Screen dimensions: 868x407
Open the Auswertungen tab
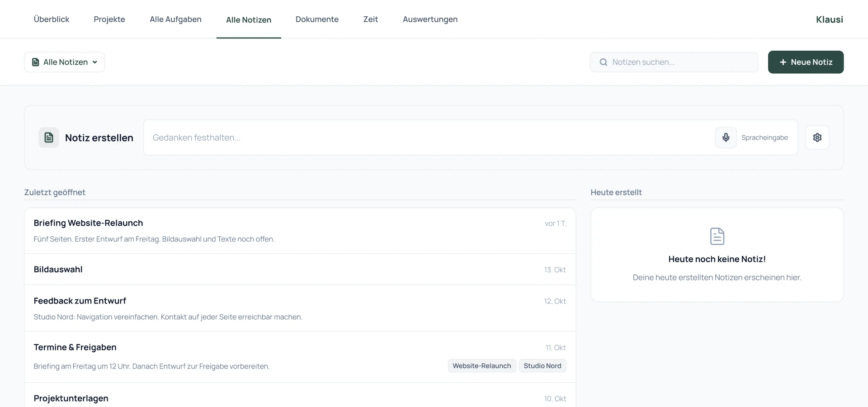point(430,19)
